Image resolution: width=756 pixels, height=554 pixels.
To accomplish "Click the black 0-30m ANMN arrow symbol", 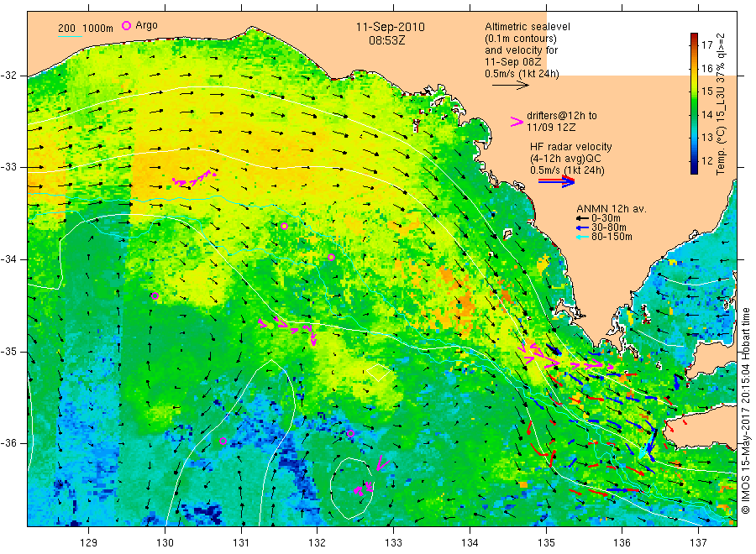I will click(582, 219).
